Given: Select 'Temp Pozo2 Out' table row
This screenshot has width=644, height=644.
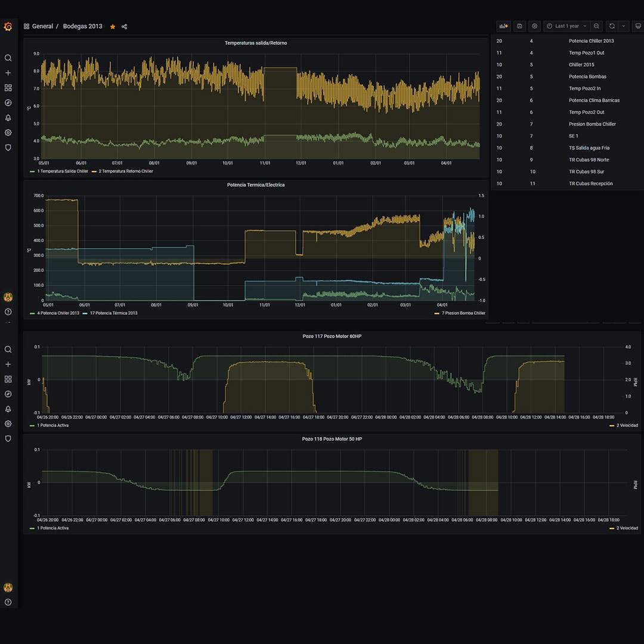Looking at the screenshot, I should [x=567, y=113].
